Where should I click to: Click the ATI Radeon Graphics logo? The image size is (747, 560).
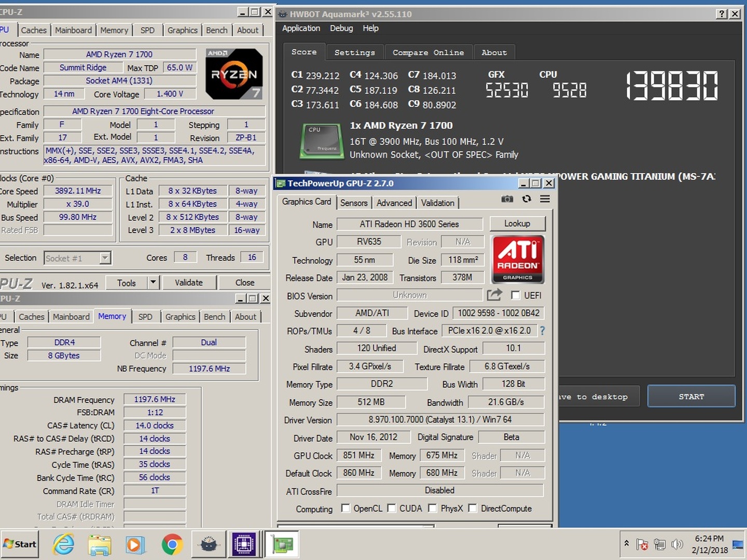click(517, 259)
